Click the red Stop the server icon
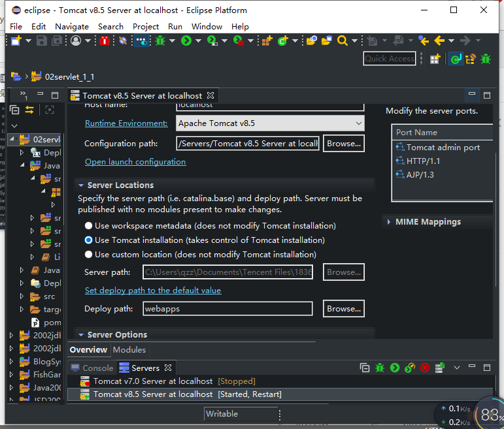Viewport: 504px width, 429px height. click(x=425, y=368)
